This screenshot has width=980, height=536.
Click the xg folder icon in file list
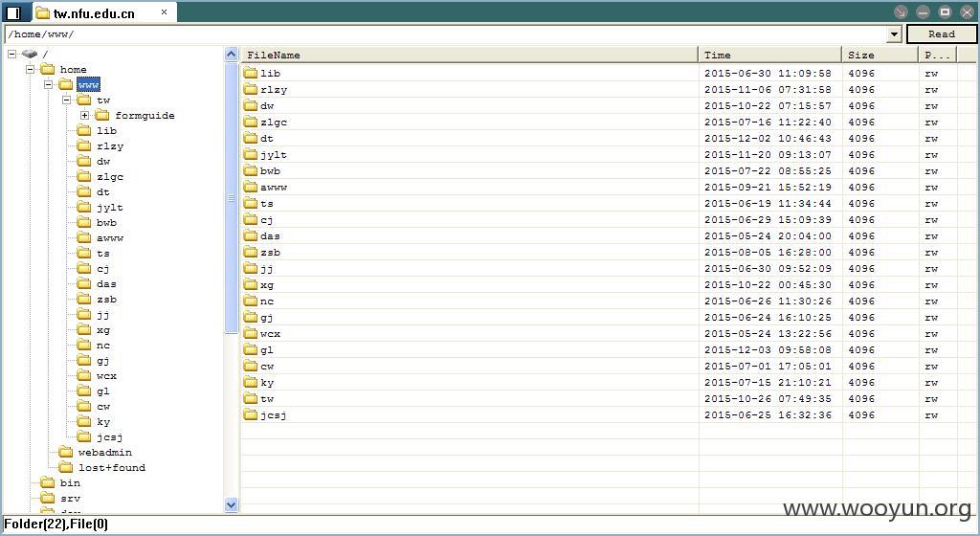tap(251, 284)
